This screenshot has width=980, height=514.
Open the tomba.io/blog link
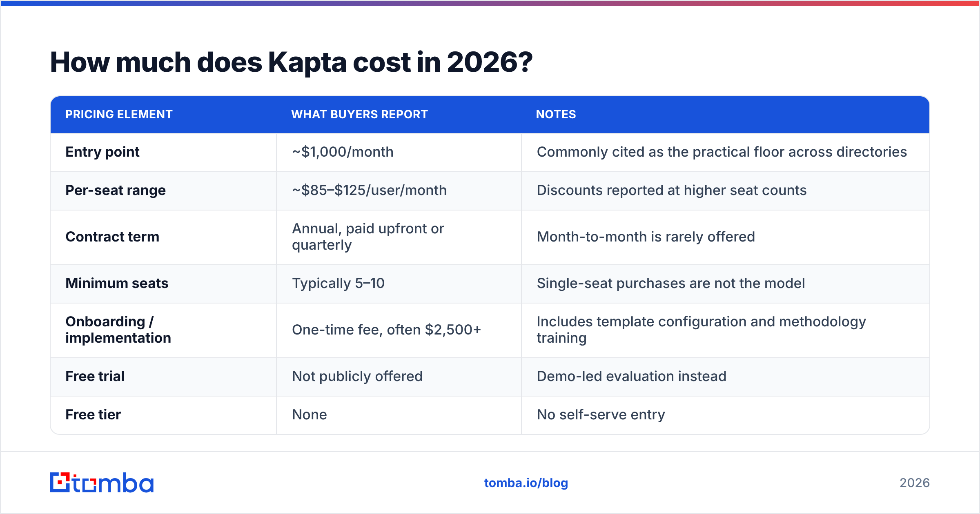point(526,483)
